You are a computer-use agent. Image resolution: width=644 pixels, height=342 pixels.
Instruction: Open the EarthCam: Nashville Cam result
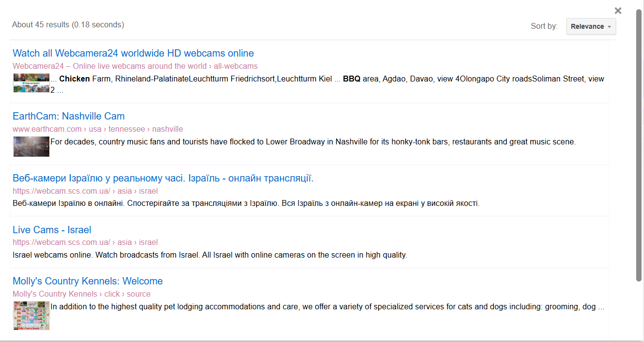[x=69, y=116]
